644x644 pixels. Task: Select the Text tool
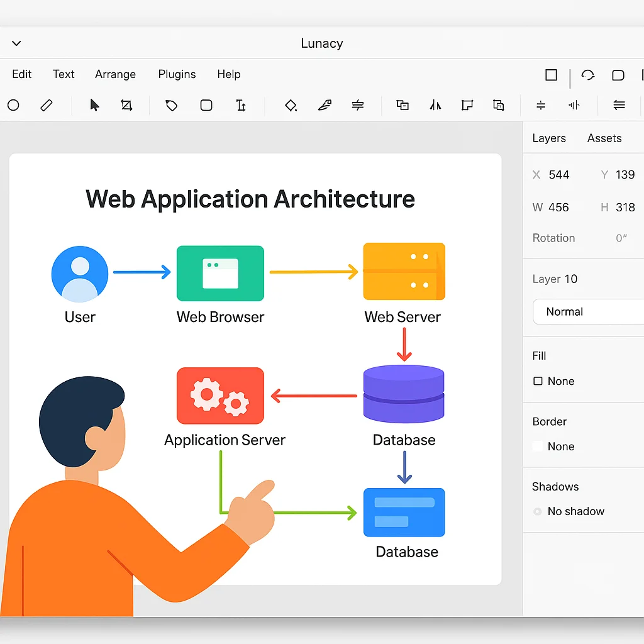click(x=241, y=105)
